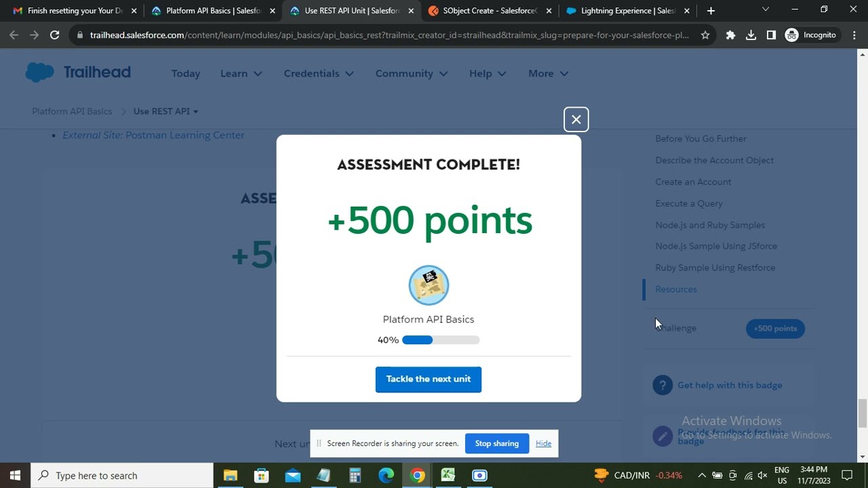Reload the current page
Image resolution: width=868 pixels, height=488 pixels.
[x=54, y=35]
